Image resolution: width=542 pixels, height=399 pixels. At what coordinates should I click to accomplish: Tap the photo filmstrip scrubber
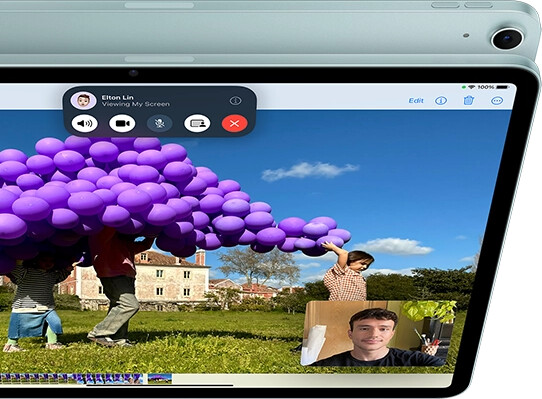[72, 379]
